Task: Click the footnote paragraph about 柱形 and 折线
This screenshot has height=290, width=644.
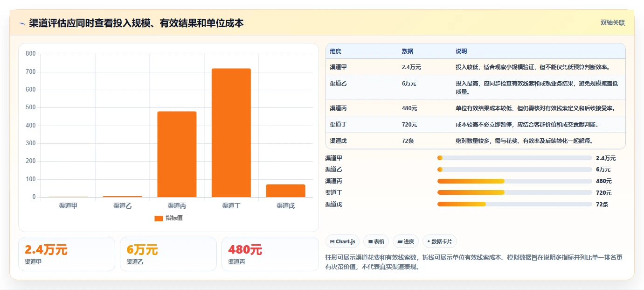Action: [x=474, y=262]
